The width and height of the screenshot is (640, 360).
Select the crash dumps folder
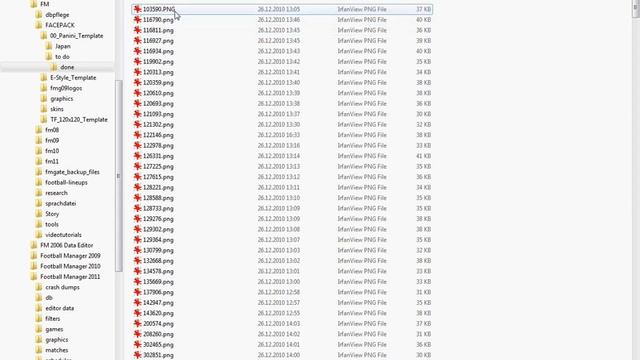(62, 287)
